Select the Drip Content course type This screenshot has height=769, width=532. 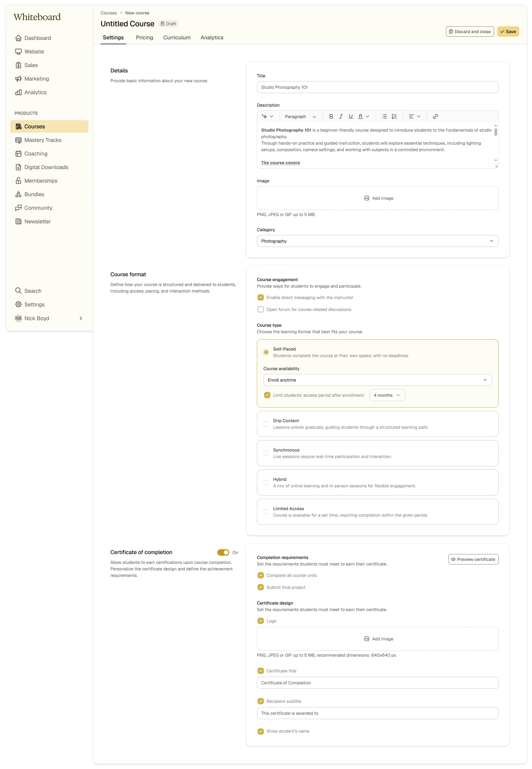[x=266, y=424]
